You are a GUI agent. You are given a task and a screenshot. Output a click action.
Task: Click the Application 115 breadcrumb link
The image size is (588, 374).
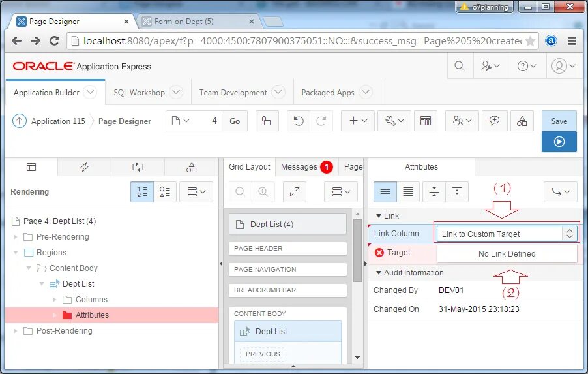58,121
